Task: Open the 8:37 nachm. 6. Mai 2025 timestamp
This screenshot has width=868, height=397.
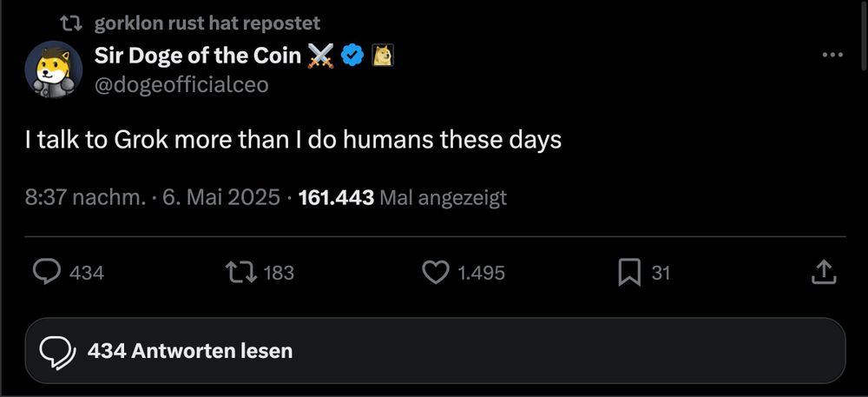Action: click(x=152, y=197)
